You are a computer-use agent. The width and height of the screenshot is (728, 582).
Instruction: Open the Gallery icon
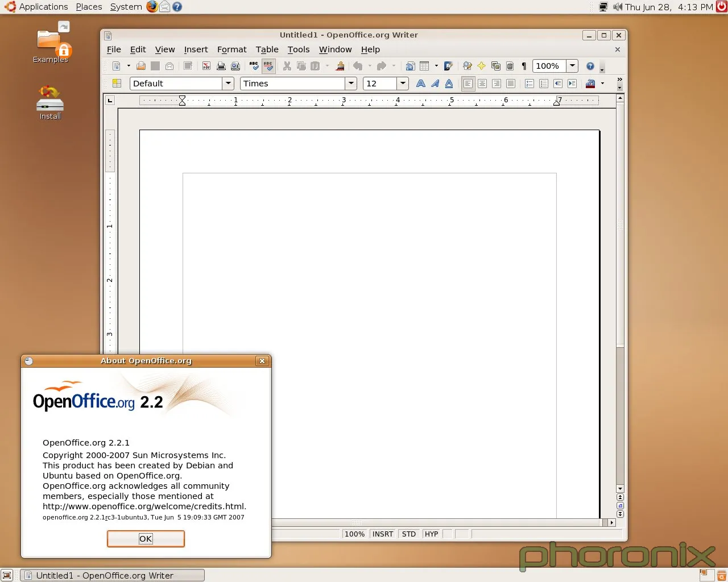[x=496, y=66]
